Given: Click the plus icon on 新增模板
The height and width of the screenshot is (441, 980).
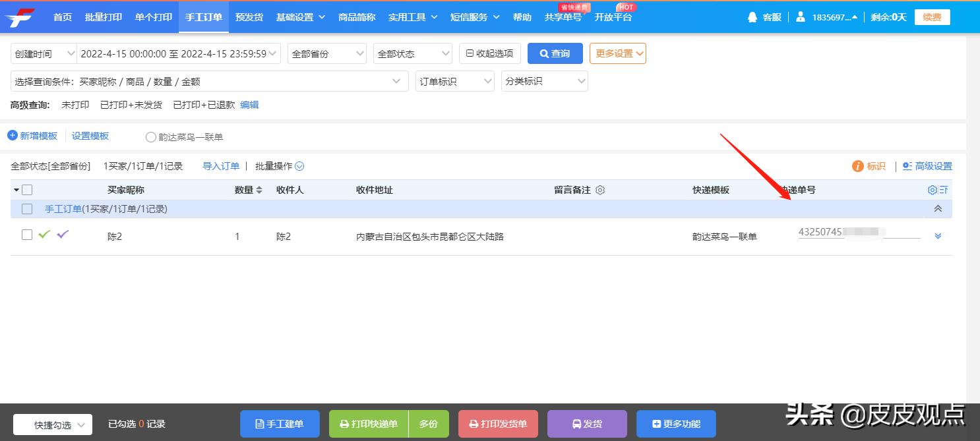Looking at the screenshot, I should point(11,135).
